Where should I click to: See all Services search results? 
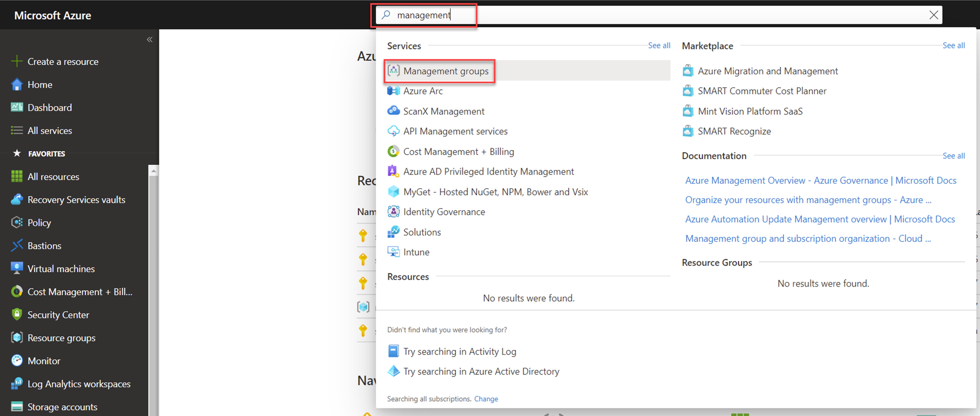[659, 45]
